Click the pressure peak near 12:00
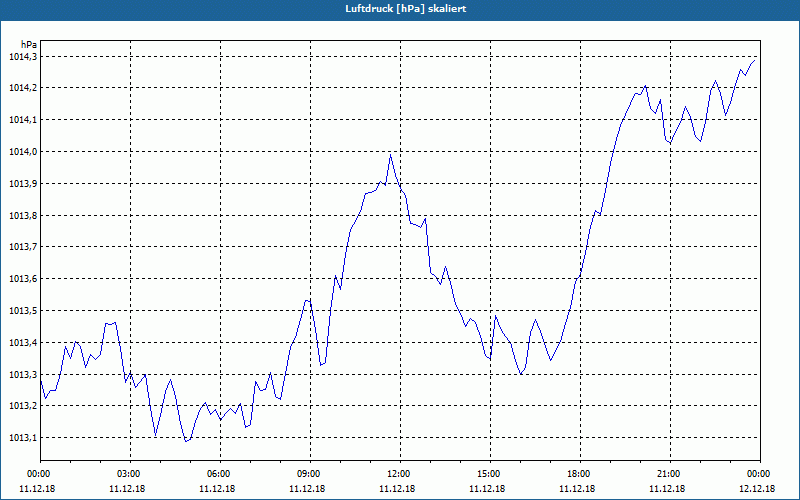This screenshot has width=800, height=500. (x=390, y=154)
